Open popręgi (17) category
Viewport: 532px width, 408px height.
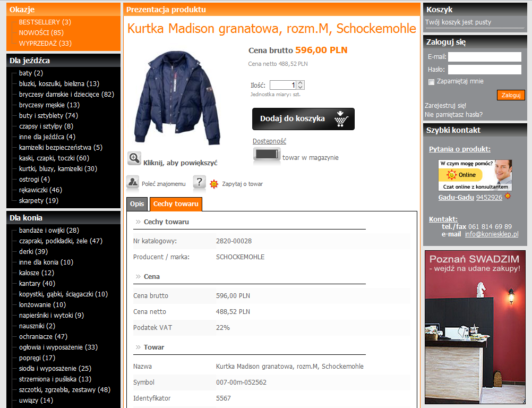[x=37, y=358]
